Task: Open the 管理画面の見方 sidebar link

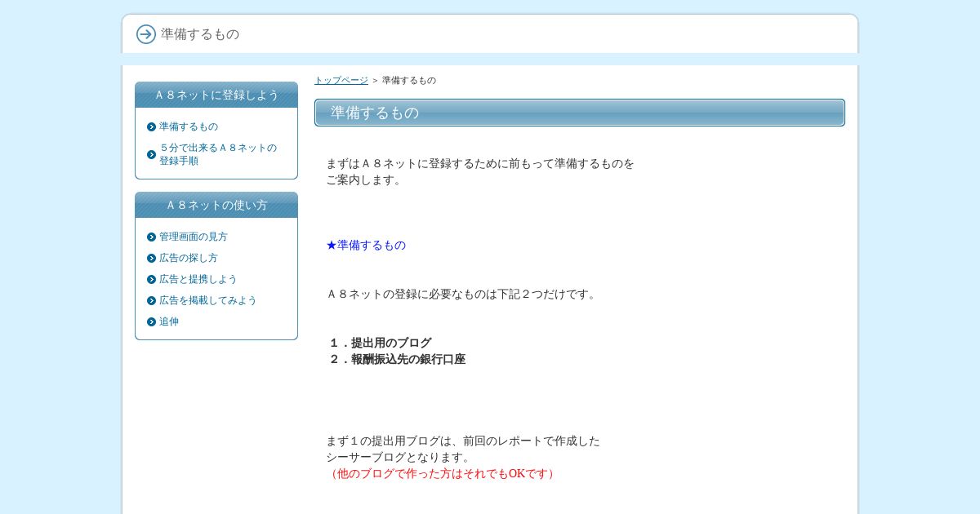Action: tap(194, 237)
